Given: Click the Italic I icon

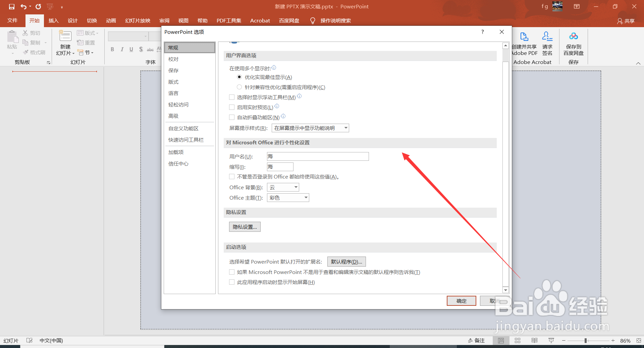Looking at the screenshot, I should (x=122, y=50).
